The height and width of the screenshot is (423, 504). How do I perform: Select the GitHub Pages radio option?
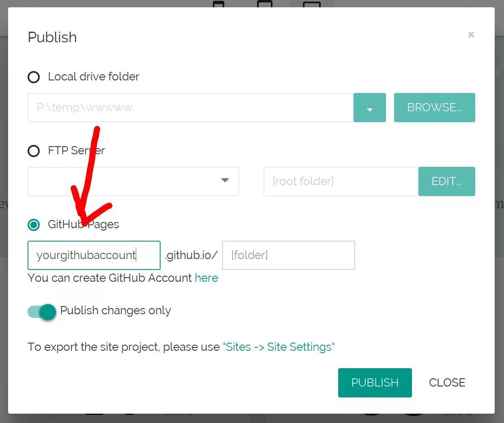[x=34, y=225]
